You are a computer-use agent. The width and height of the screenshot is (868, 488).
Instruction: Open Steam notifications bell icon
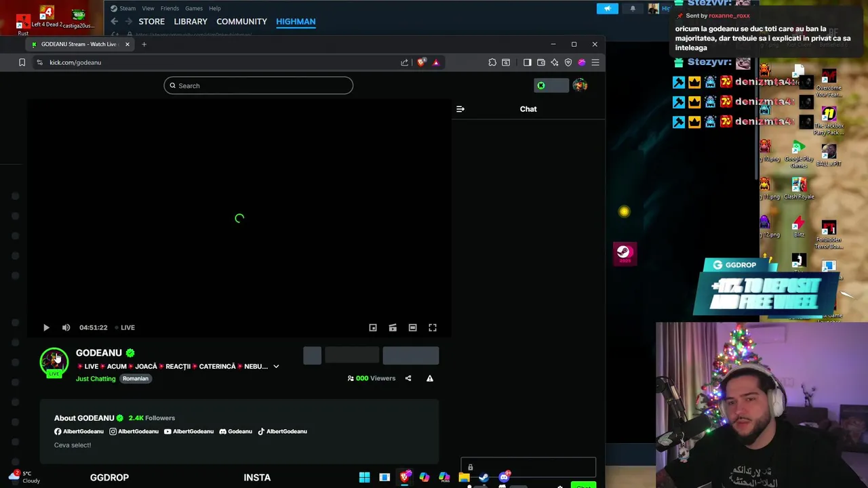click(x=633, y=8)
